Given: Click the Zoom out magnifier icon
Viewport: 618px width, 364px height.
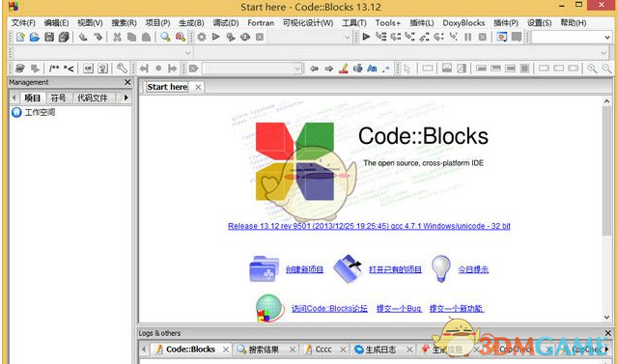Looking at the screenshot, I should click(x=606, y=69).
